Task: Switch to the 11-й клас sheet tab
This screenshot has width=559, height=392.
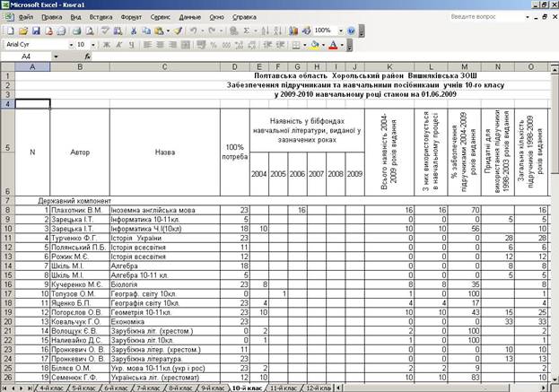Action: point(283,388)
